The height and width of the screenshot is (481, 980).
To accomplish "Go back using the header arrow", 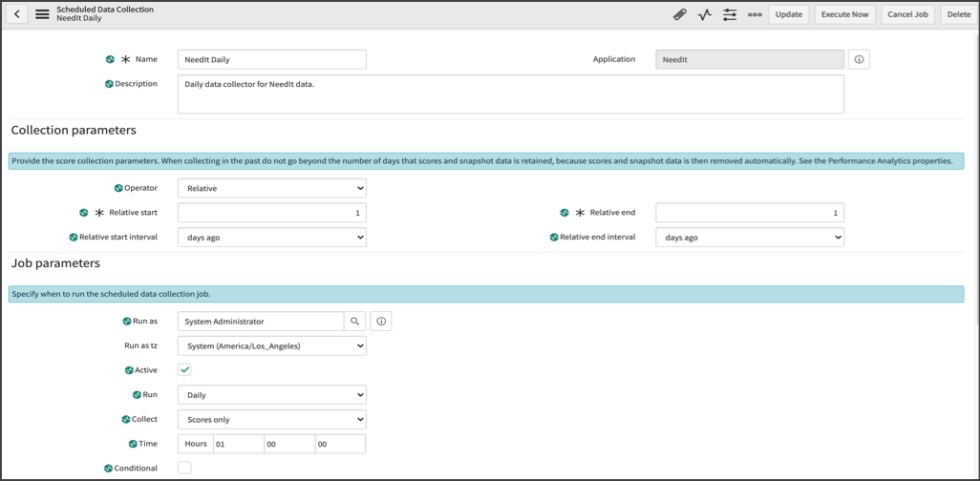I will click(x=17, y=14).
